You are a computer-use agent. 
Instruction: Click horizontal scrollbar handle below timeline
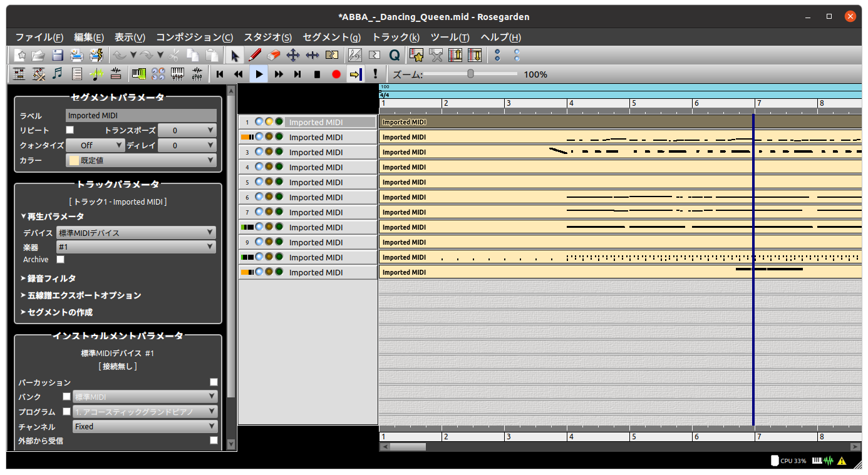pyautogui.click(x=408, y=447)
